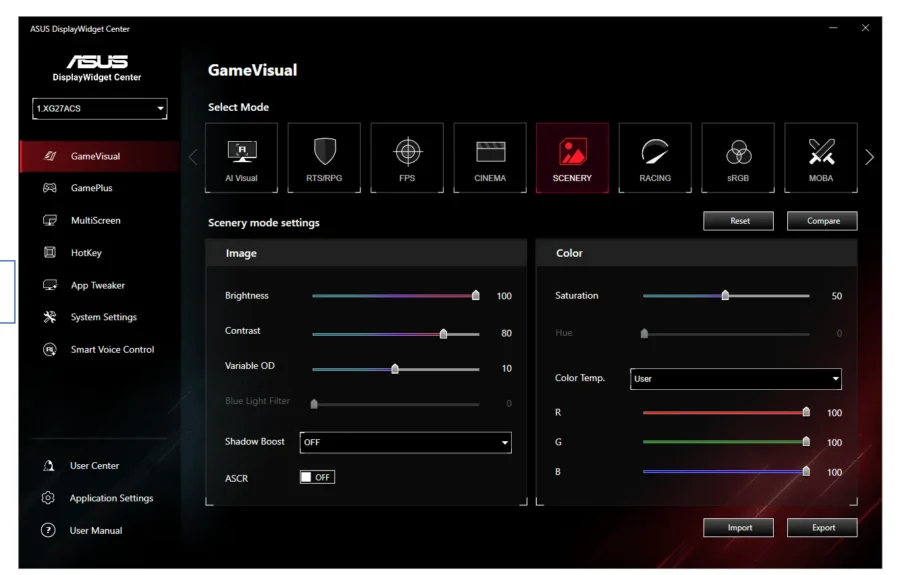Click the Application Settings gear icon

(x=48, y=498)
